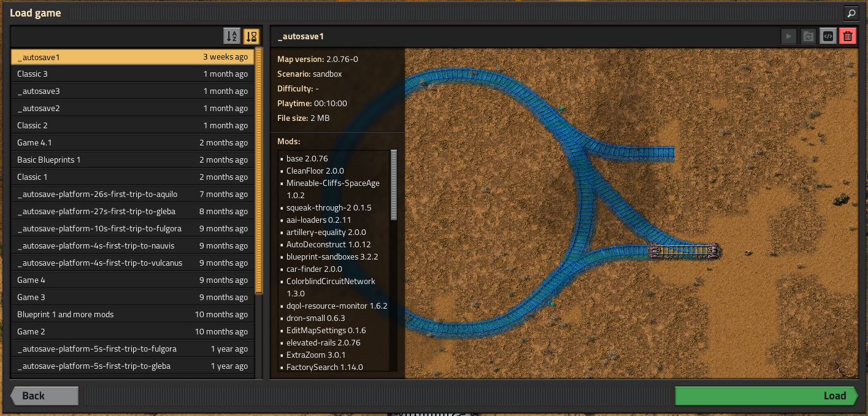Click the Scenario sandbox text
Viewport: 868px width, 416px height.
pyautogui.click(x=310, y=74)
